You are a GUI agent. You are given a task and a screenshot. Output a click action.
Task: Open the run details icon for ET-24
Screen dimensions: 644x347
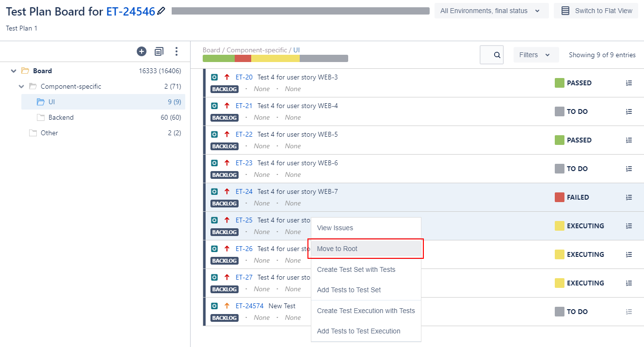point(629,197)
